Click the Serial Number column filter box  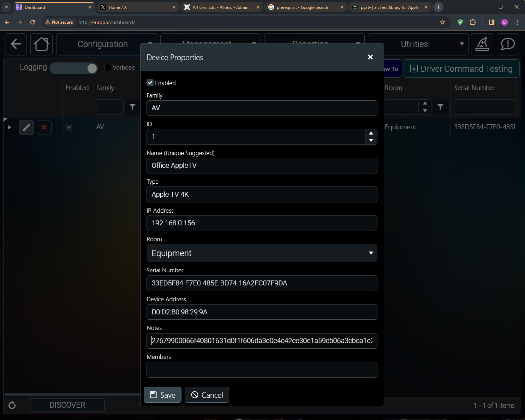(x=484, y=107)
